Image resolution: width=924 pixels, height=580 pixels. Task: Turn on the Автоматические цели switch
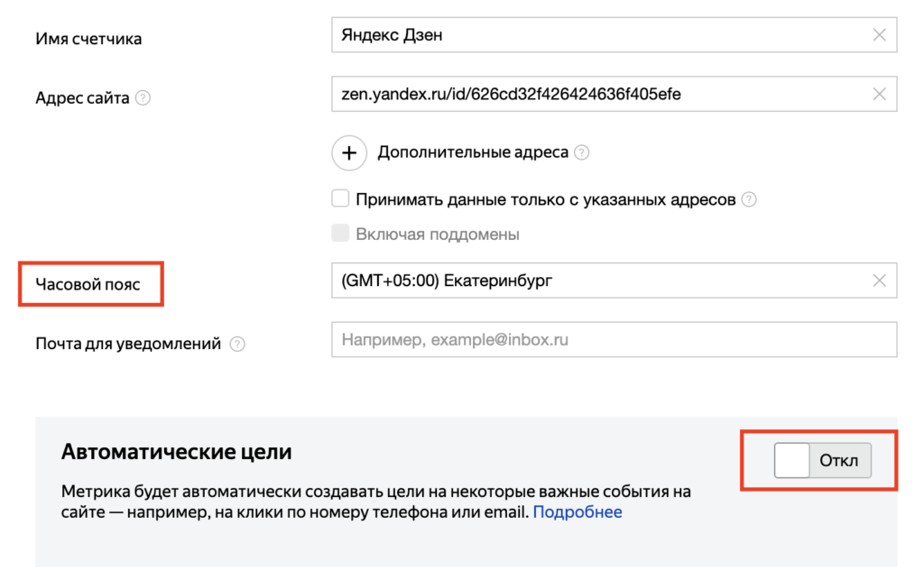pos(822,461)
